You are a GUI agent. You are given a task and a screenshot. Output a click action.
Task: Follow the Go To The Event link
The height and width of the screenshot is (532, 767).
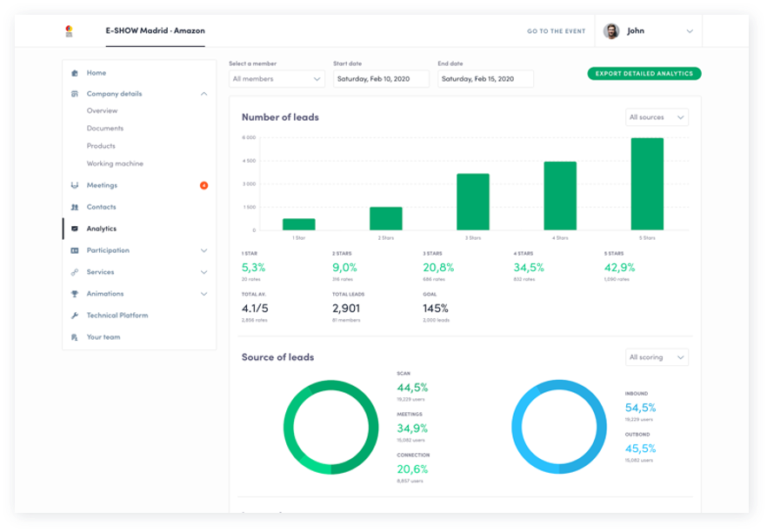[556, 31]
